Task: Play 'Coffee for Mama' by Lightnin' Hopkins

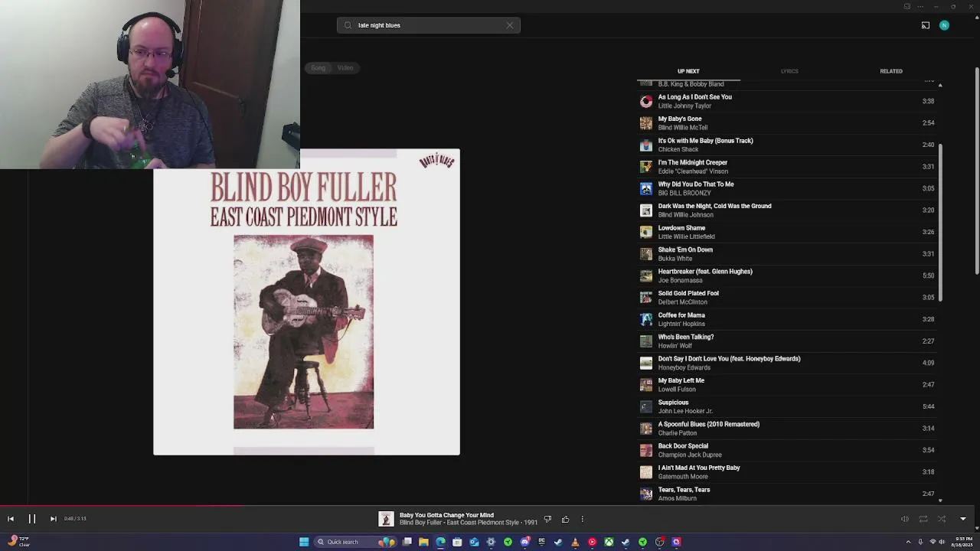Action: coord(787,319)
